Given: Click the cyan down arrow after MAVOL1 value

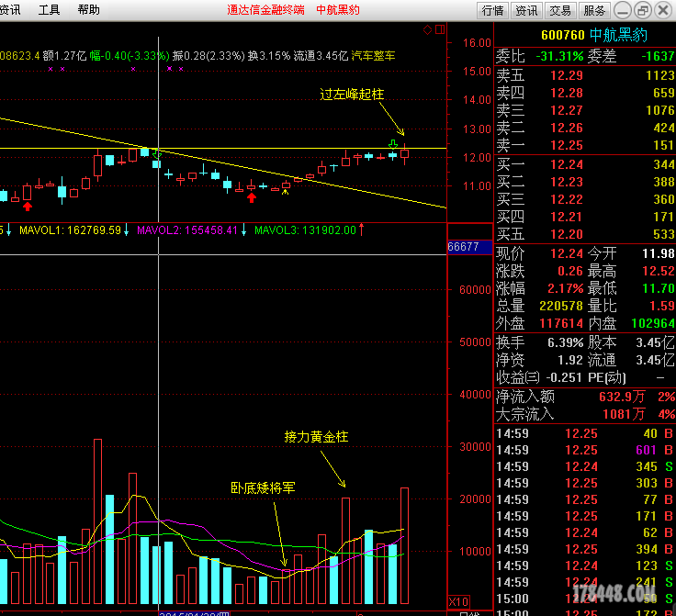Looking at the screenshot, I should (127, 230).
